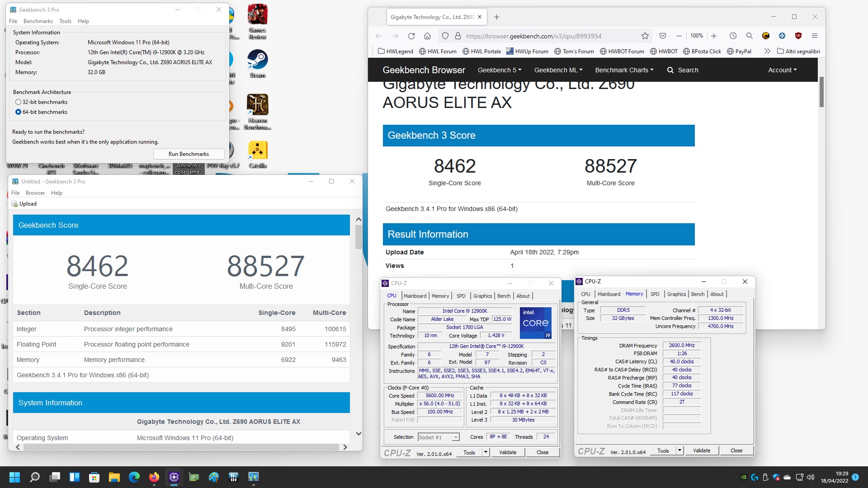Open a new browser tab
Viewport: 868px width, 488px height.
tap(496, 17)
